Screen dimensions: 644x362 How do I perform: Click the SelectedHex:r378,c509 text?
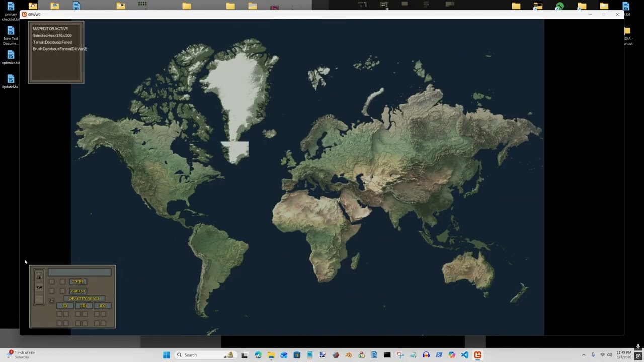pyautogui.click(x=52, y=36)
